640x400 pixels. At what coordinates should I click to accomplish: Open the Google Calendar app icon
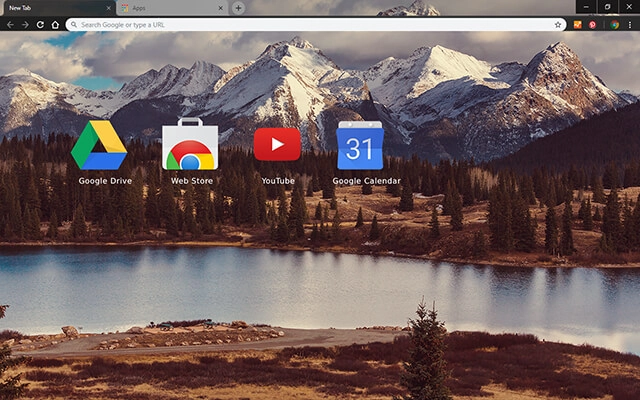pos(360,145)
